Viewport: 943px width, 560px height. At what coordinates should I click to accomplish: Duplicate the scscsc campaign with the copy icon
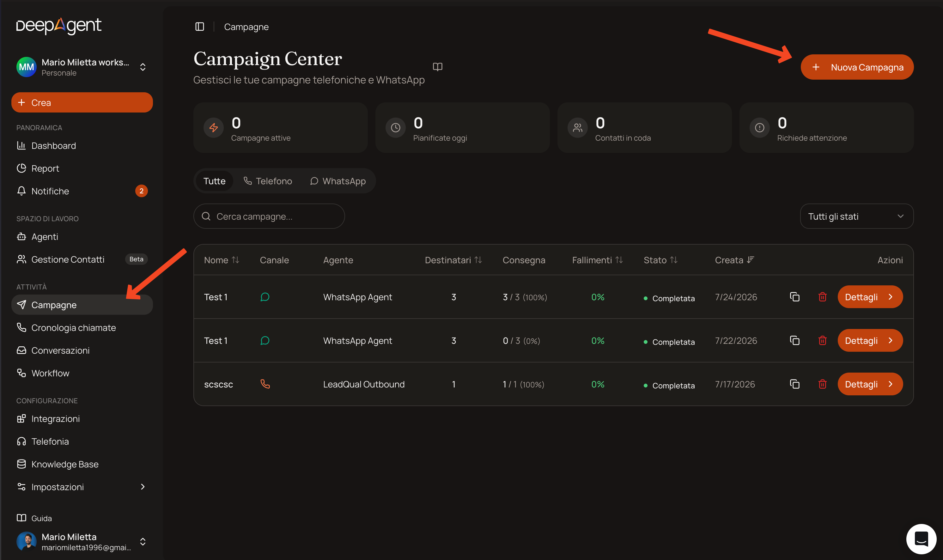click(x=795, y=384)
